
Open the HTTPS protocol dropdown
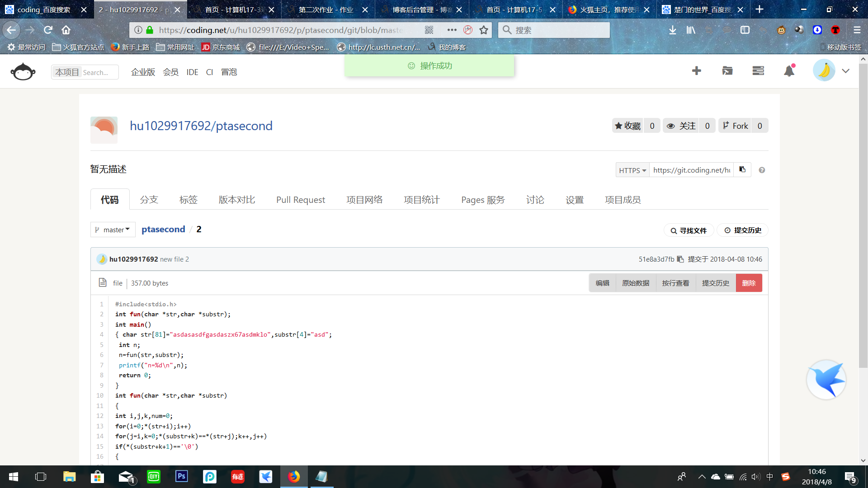coord(632,170)
